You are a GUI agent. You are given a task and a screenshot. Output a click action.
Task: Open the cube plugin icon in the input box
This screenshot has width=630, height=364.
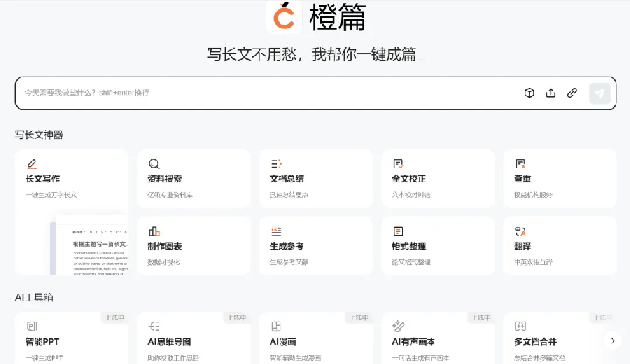tap(529, 93)
